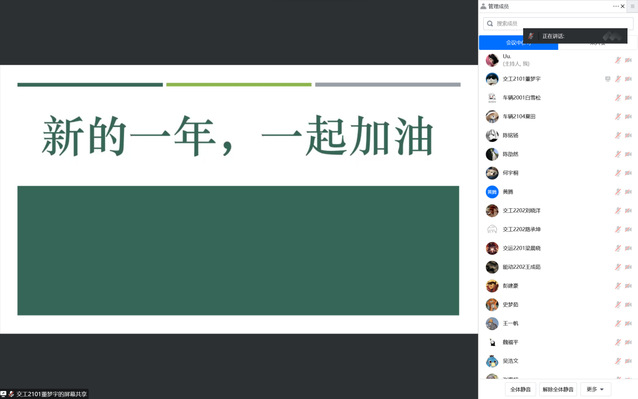Viewport: 638px width, 399px height.
Task: Open the 更多 dropdown at panel bottom
Action: 596,389
